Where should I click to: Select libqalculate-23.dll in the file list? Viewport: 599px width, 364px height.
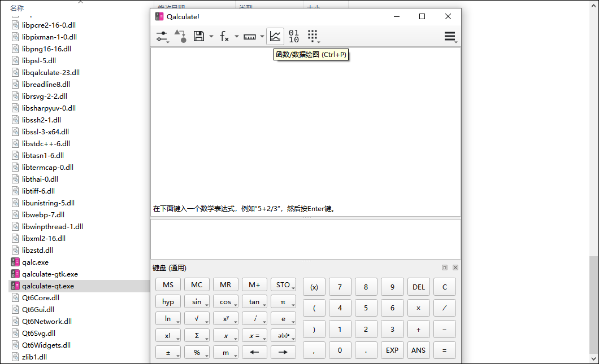(x=50, y=72)
